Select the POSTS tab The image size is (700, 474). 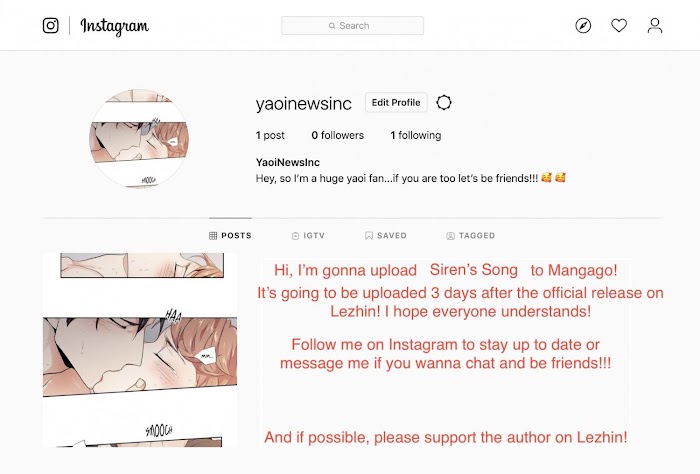pyautogui.click(x=230, y=236)
